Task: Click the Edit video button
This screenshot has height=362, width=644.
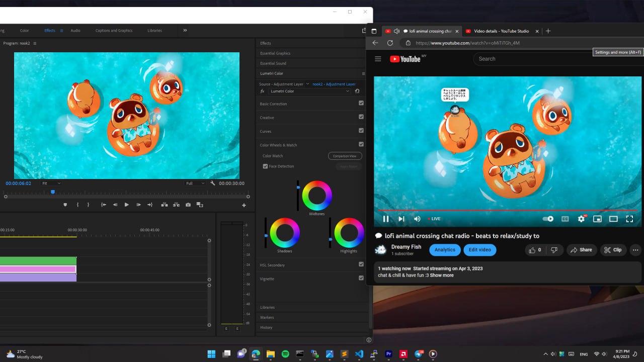Action: (x=480, y=250)
